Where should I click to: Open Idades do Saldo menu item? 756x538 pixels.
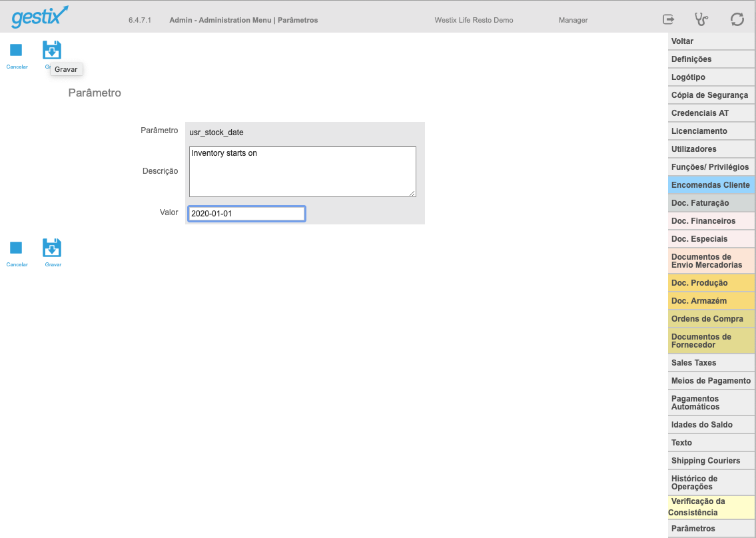711,425
